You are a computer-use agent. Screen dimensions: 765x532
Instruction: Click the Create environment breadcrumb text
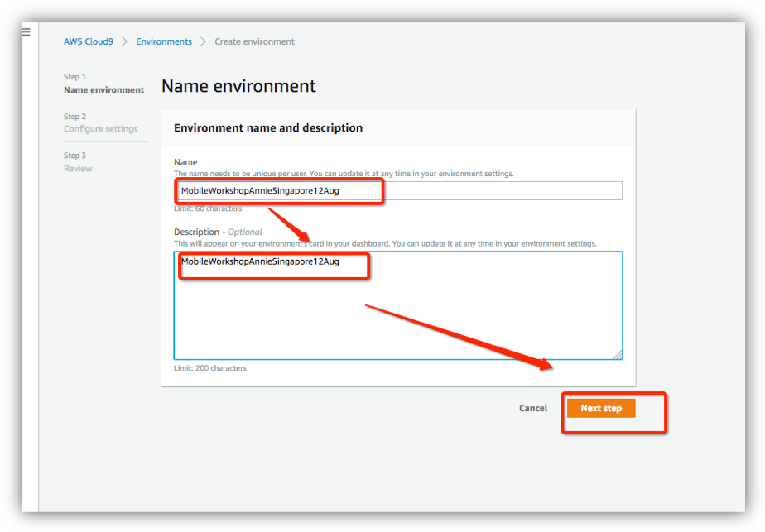point(255,41)
